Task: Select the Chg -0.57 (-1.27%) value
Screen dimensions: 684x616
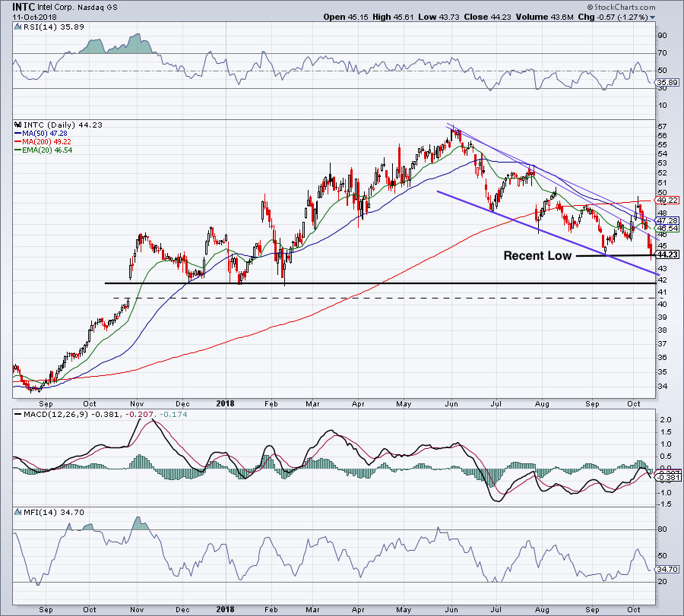Action: [x=613, y=17]
